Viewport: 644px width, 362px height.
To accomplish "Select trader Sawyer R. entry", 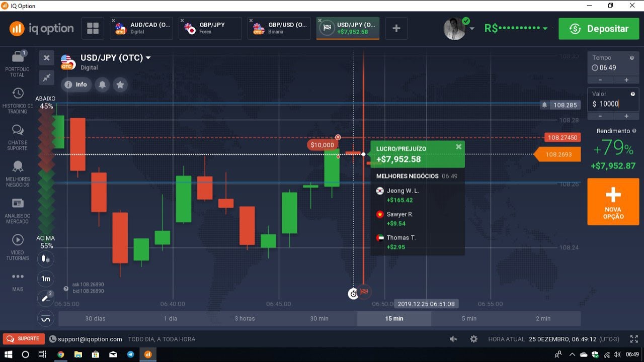I will pyautogui.click(x=418, y=219).
